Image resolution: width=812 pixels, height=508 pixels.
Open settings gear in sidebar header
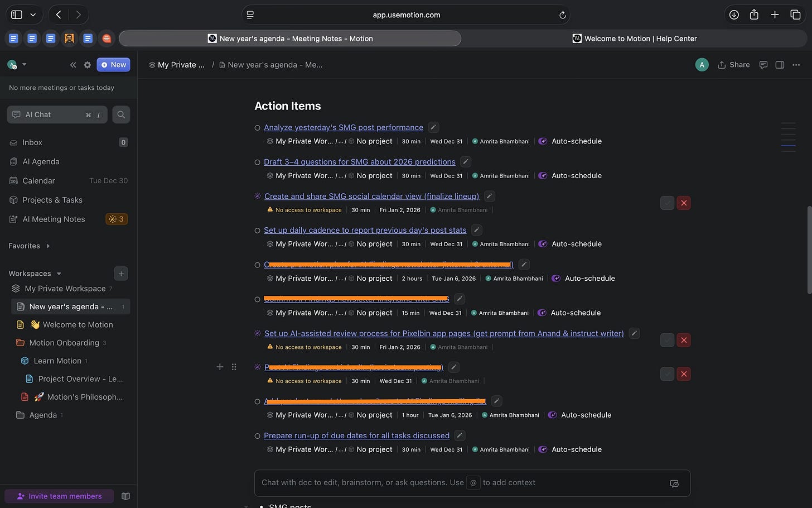(88, 65)
